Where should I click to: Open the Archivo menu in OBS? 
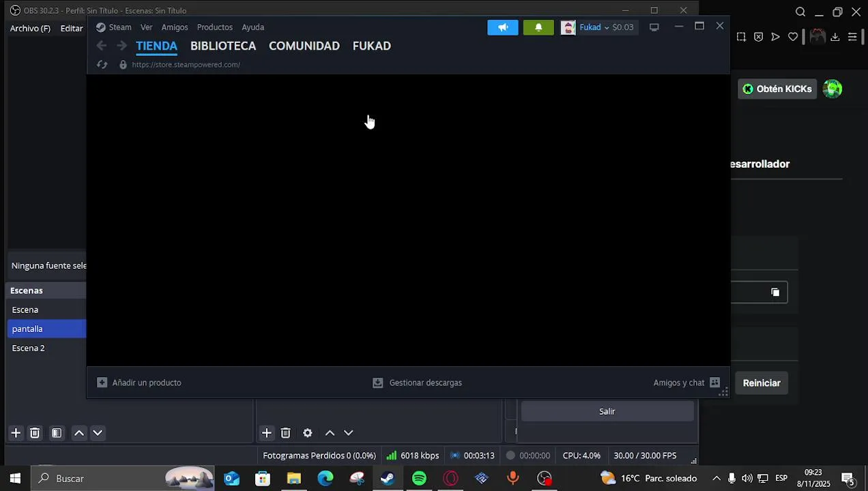coord(30,29)
